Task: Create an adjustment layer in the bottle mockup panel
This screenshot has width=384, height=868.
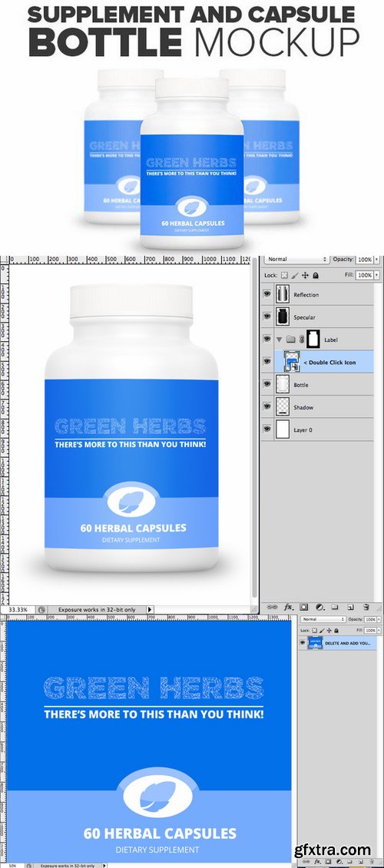Action: (x=319, y=608)
